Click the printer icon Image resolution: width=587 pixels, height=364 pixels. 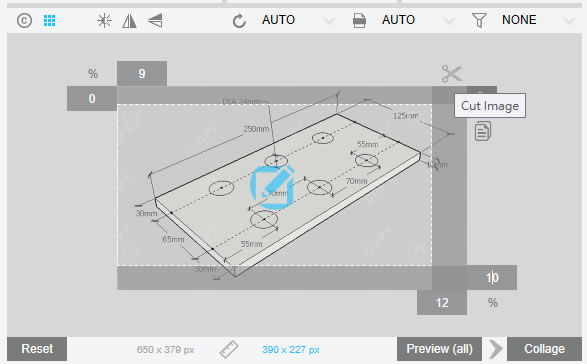(359, 20)
